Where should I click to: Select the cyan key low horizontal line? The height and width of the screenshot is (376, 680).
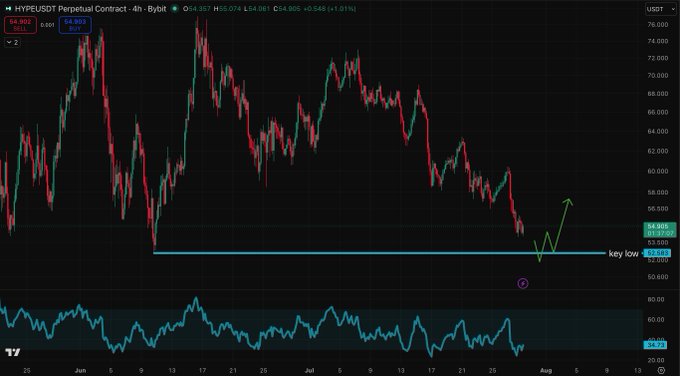pos(379,253)
